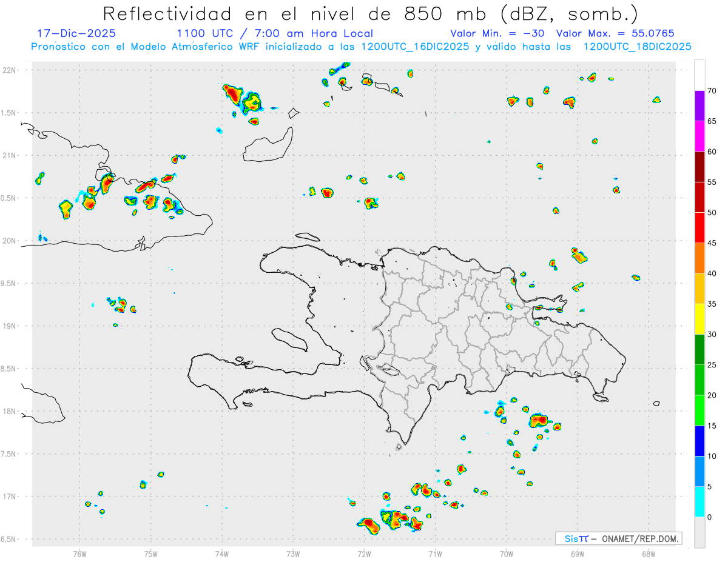Select the red 45–50 dBZ colorbar segment

click(699, 228)
